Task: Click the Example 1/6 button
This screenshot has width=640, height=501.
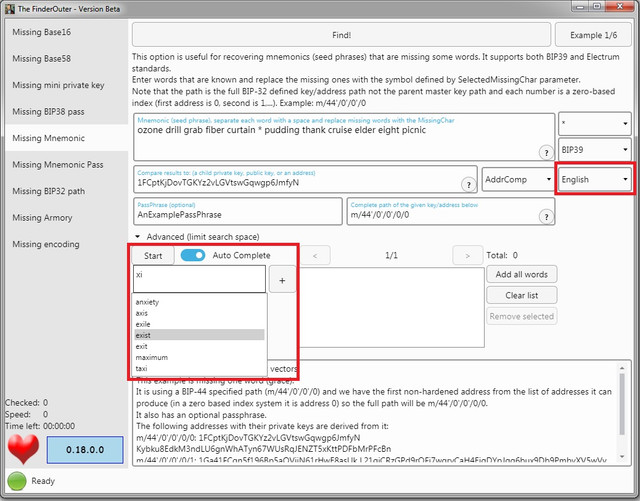Action: tap(593, 35)
